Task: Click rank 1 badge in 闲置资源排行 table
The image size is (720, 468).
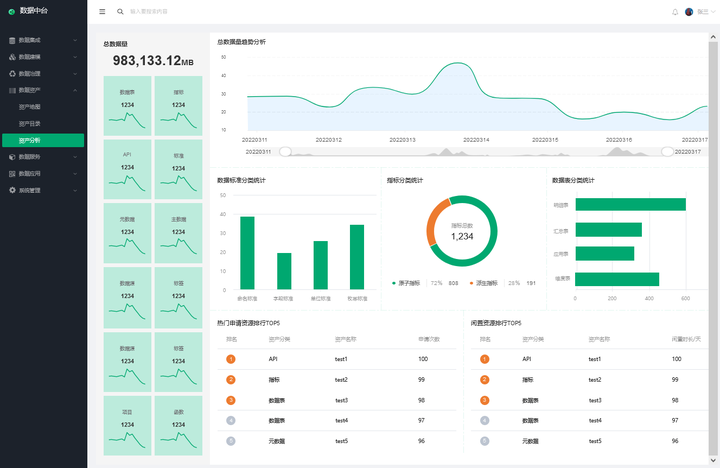Action: click(x=484, y=359)
